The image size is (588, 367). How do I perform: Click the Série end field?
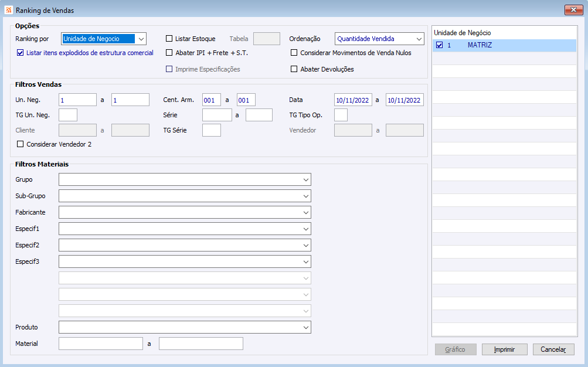(x=259, y=115)
